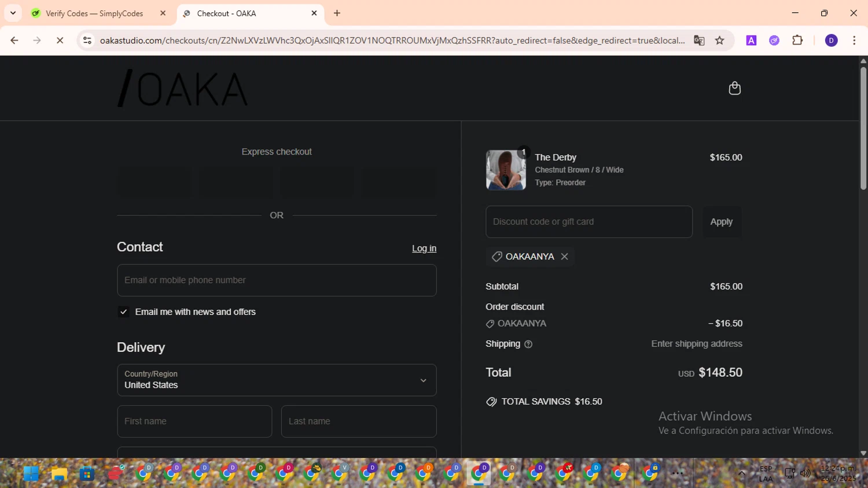The height and width of the screenshot is (488, 868).
Task: Apply the discount code
Action: [722, 222]
